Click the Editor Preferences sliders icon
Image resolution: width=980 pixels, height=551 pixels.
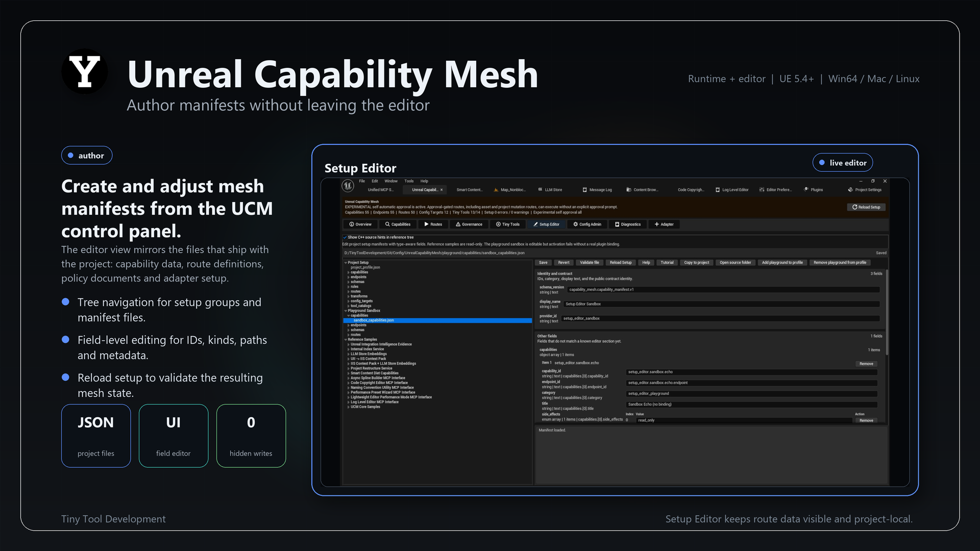[x=762, y=190]
